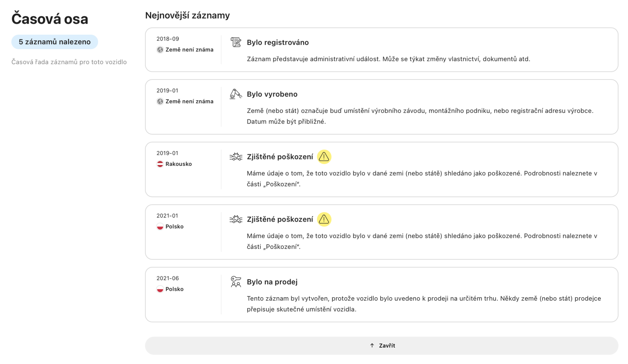Click the Polish flag in 2021-06 record
This screenshot has height=364, width=628.
(160, 289)
